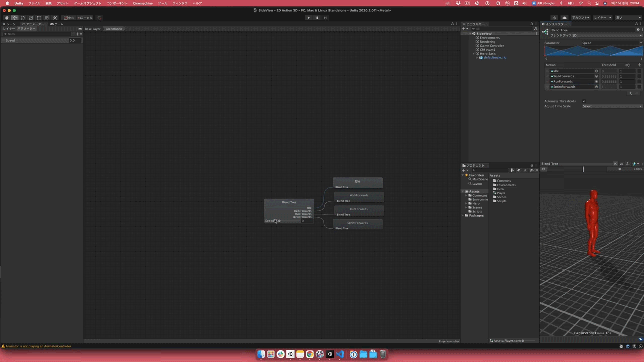Switch to the レイヤー tab in Animator

[9, 29]
